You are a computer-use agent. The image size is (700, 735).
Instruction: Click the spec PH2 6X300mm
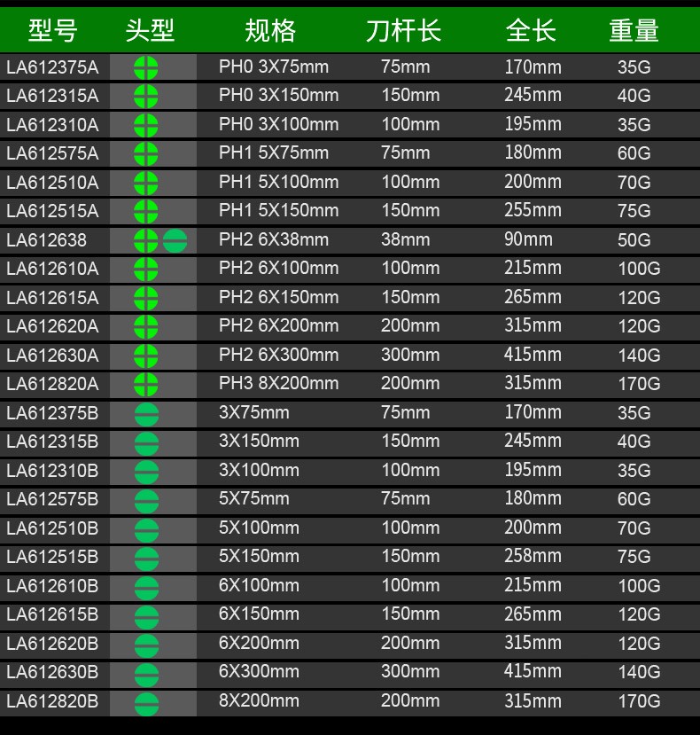click(x=279, y=355)
